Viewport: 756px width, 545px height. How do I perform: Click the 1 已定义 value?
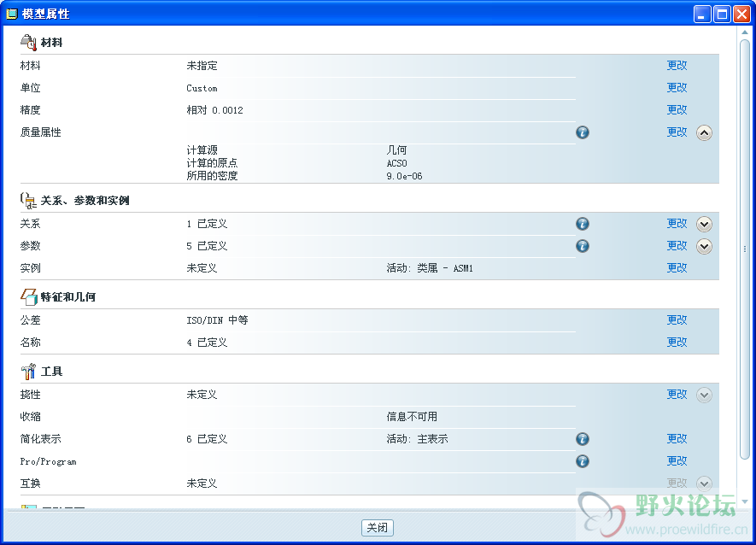[x=207, y=224]
